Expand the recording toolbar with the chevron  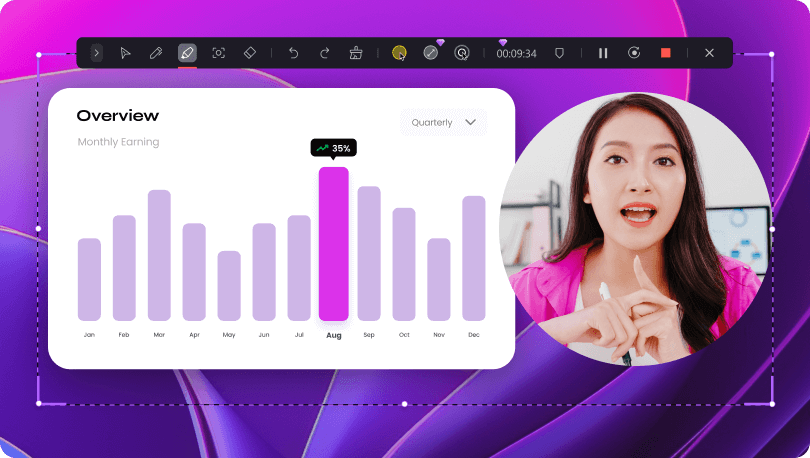coord(97,53)
